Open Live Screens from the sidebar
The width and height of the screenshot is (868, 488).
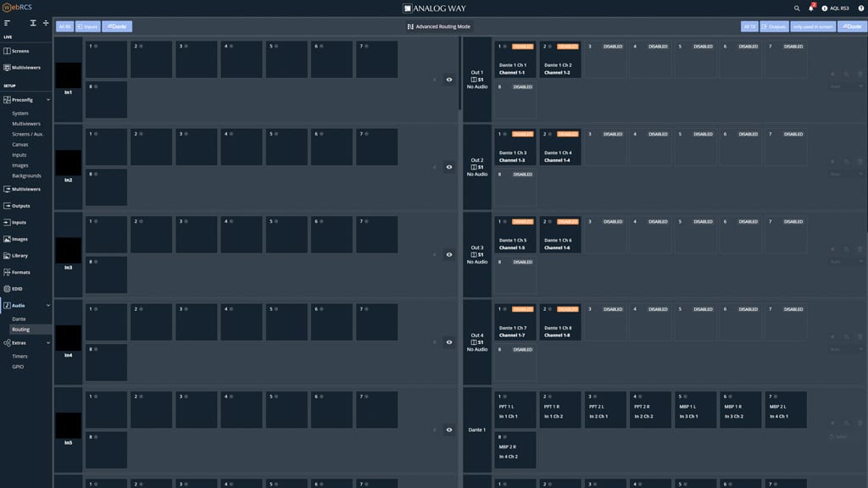(19, 51)
